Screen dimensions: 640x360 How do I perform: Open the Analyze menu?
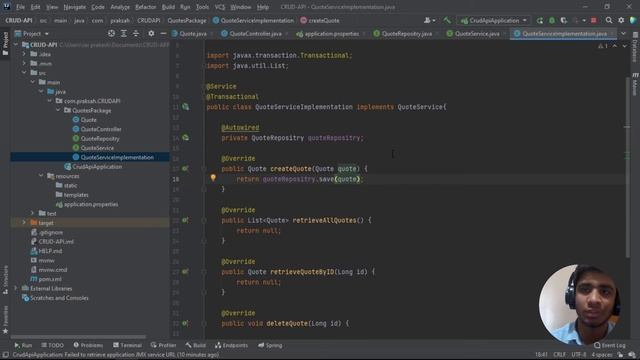(120, 7)
